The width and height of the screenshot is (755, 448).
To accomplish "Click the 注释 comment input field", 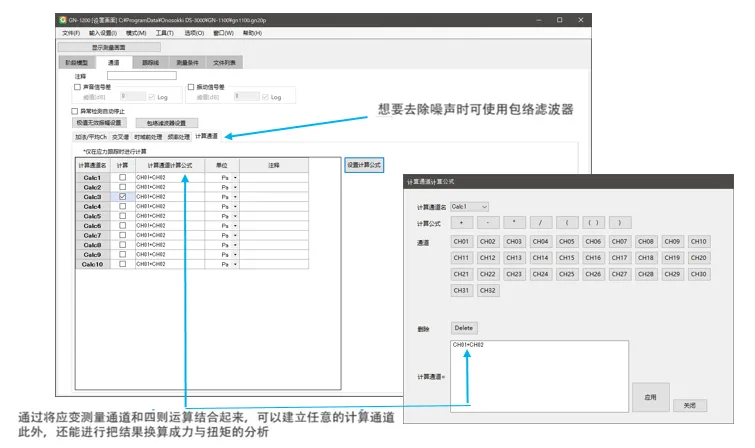I will pos(140,75).
